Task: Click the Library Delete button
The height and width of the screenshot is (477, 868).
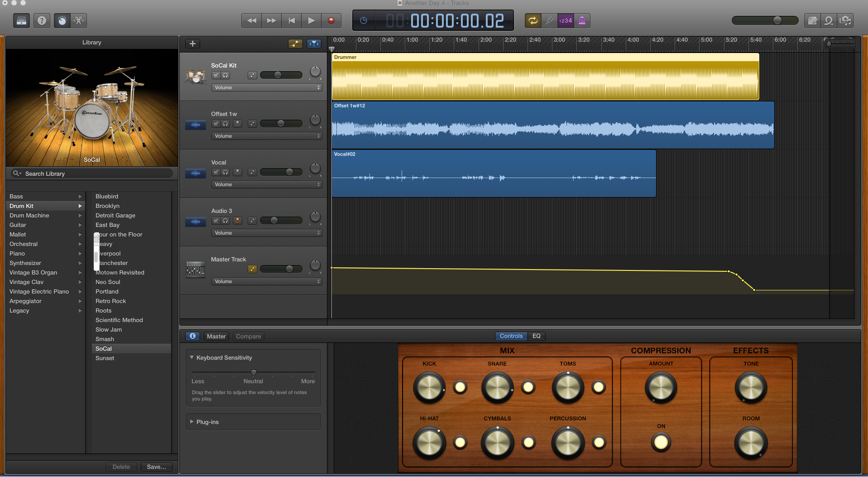Action: [121, 467]
